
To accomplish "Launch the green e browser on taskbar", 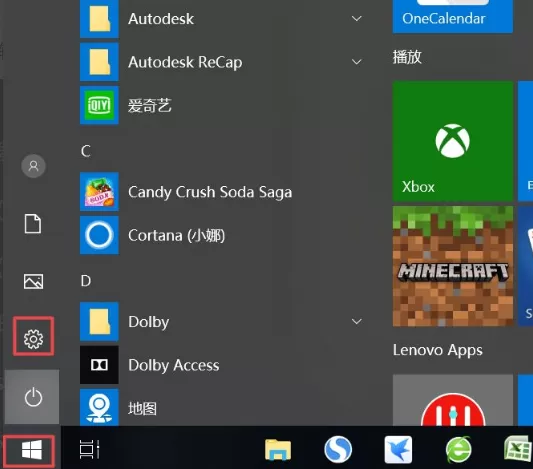I will pos(459,450).
